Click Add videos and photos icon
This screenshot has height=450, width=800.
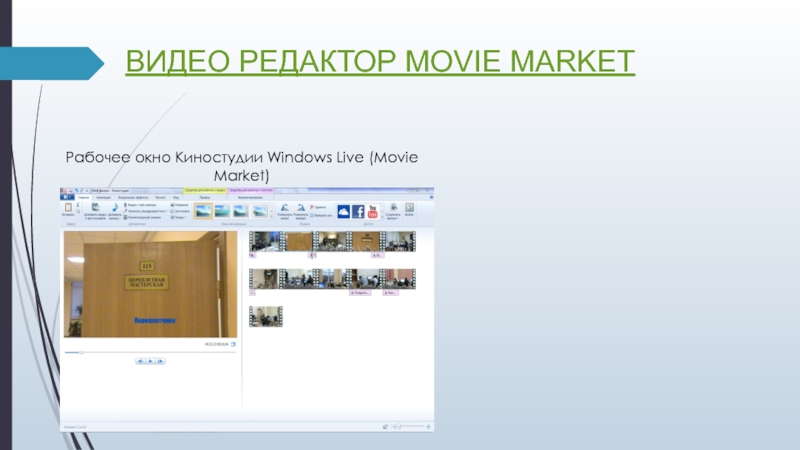click(95, 207)
